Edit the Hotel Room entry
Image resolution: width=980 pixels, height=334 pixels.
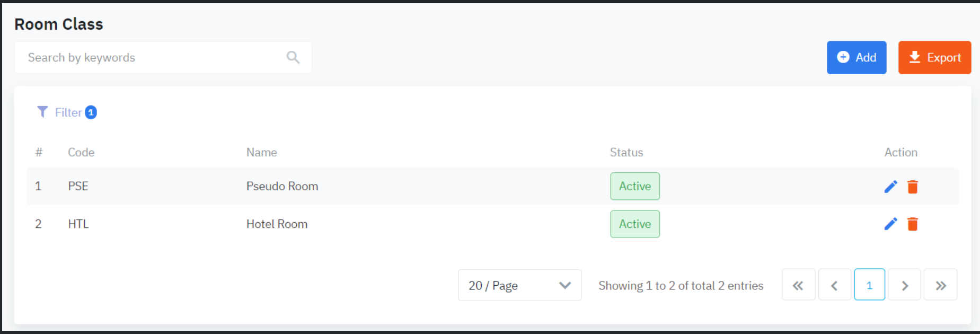pos(890,224)
